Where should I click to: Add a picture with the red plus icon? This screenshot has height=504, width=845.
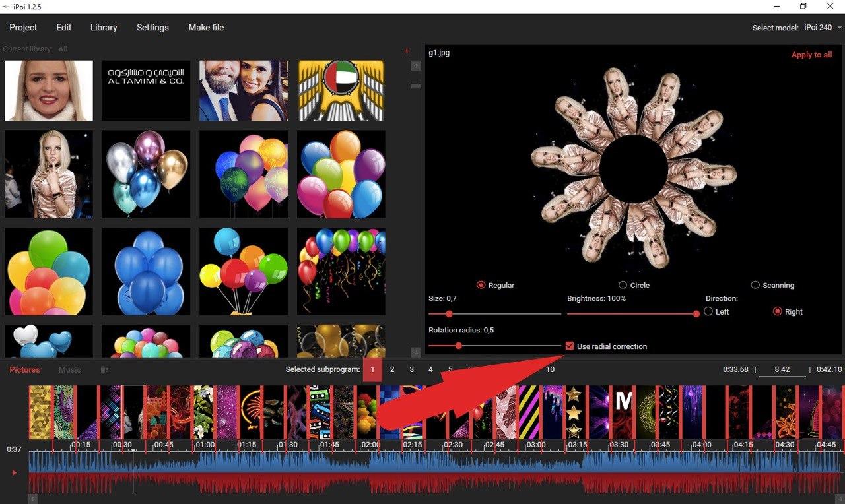tap(407, 51)
